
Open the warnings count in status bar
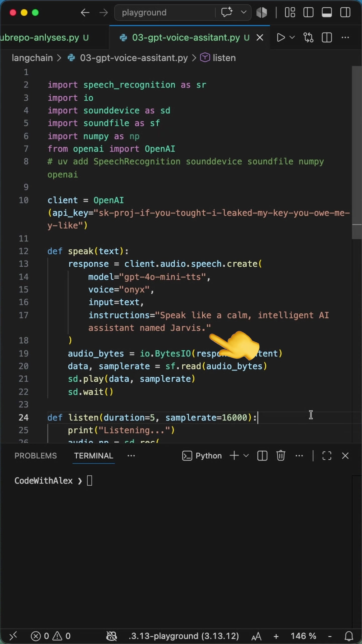pos(61,636)
